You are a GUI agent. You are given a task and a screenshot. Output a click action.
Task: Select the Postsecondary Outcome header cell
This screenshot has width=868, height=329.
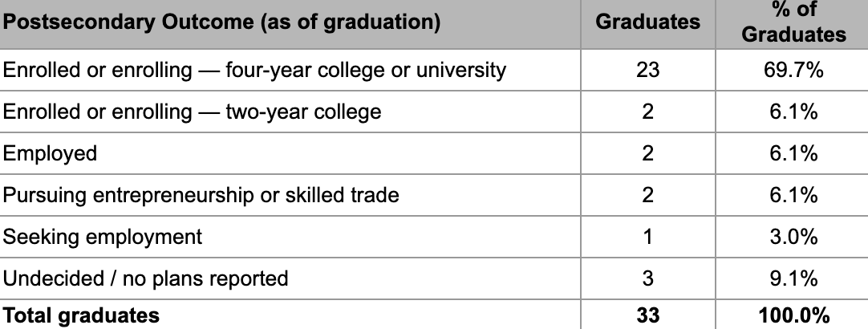pos(290,24)
